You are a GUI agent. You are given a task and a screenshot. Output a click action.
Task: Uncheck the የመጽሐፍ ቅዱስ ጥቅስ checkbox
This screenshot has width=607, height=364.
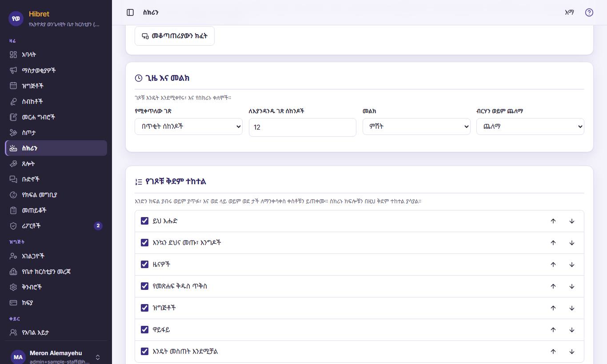point(144,286)
